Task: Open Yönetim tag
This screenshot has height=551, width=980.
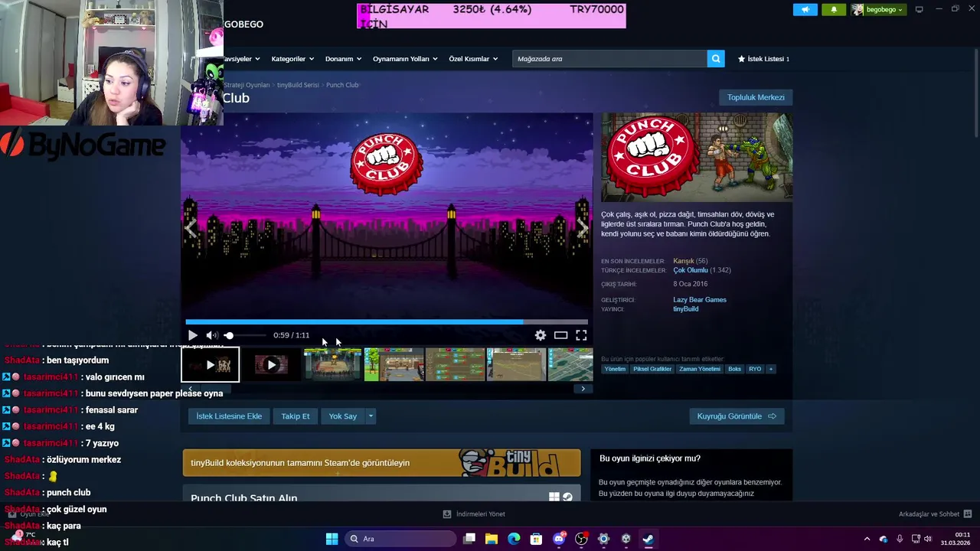Action: 615,369
